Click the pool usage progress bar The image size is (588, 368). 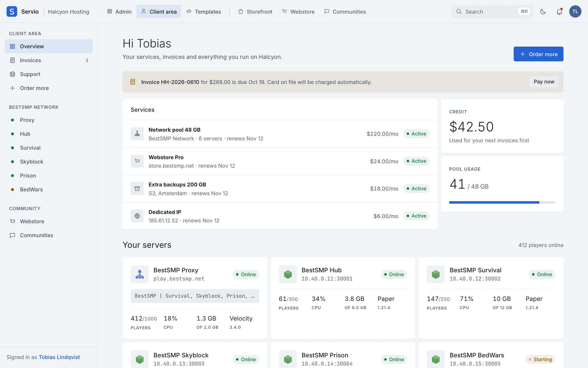502,202
